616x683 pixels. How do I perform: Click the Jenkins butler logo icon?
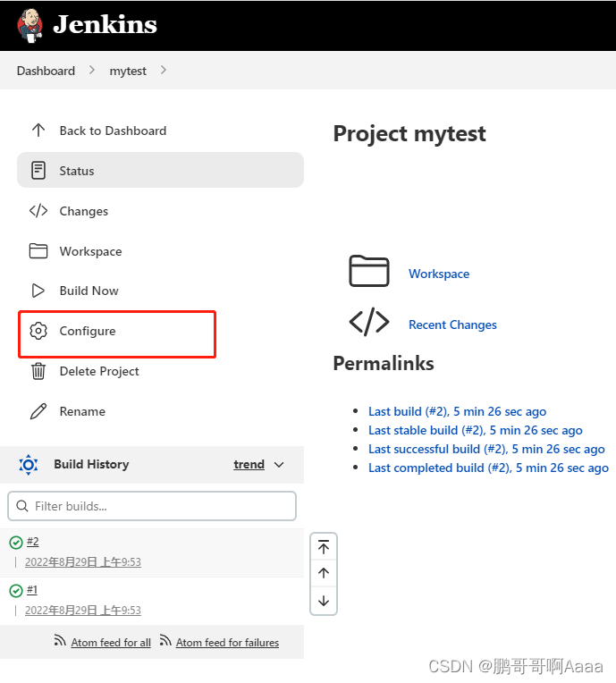pos(30,25)
